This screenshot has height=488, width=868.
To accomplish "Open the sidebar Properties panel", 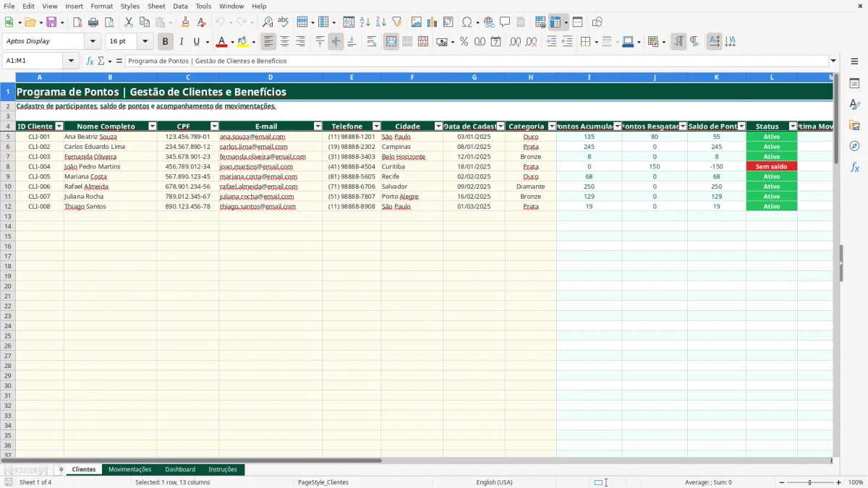I will click(x=854, y=84).
